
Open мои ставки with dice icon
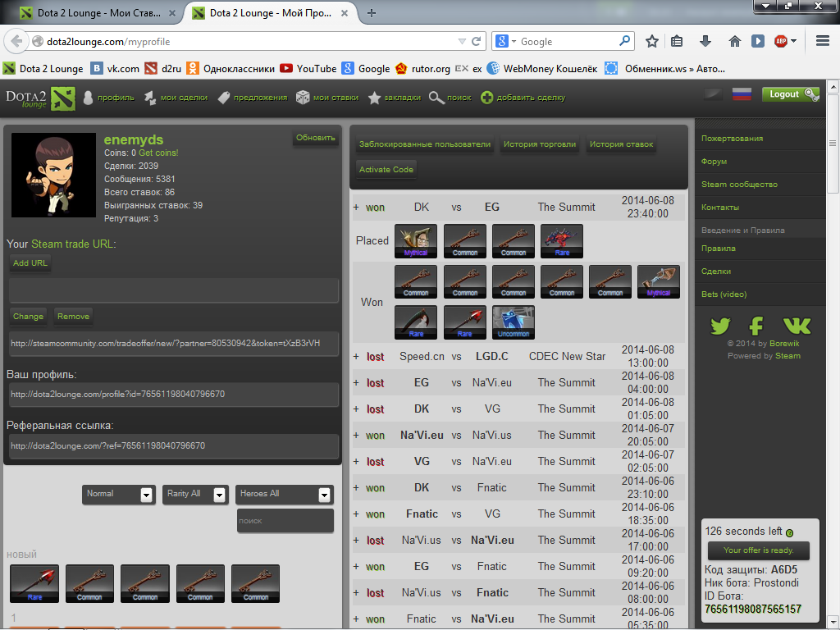(327, 98)
